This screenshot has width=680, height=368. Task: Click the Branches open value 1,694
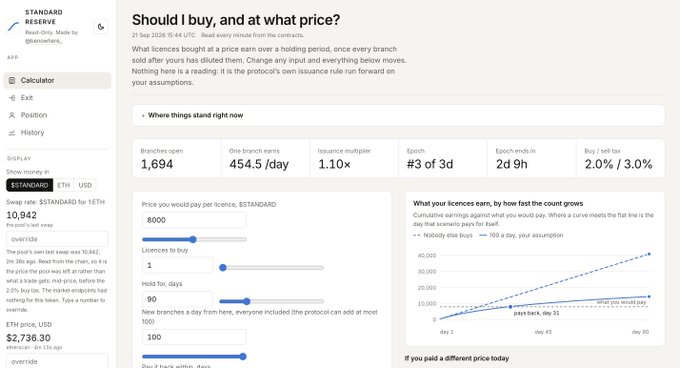coord(157,164)
